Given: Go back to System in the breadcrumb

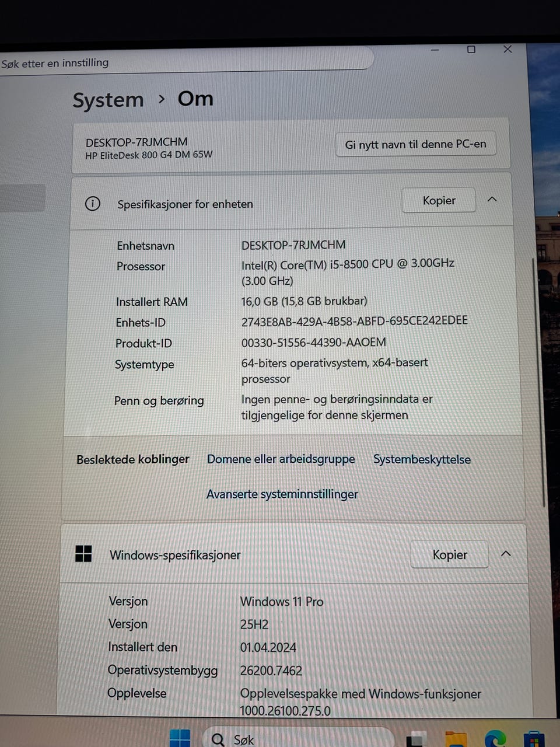Looking at the screenshot, I should click(x=108, y=100).
